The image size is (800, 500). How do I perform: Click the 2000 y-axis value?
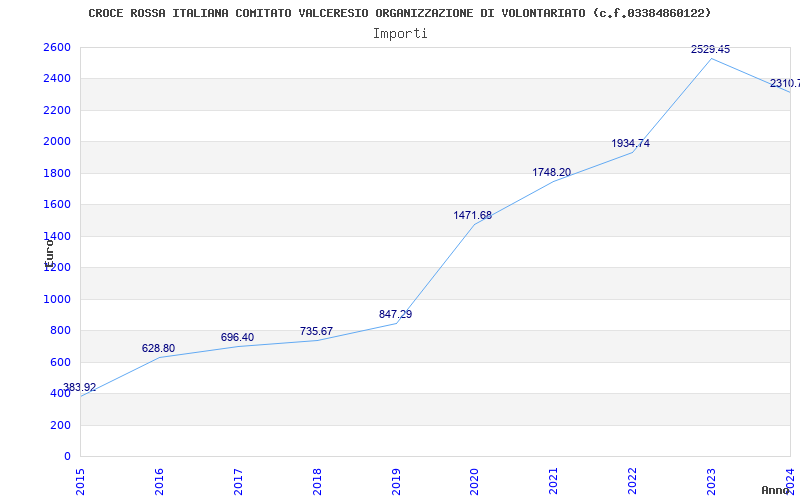pos(57,142)
